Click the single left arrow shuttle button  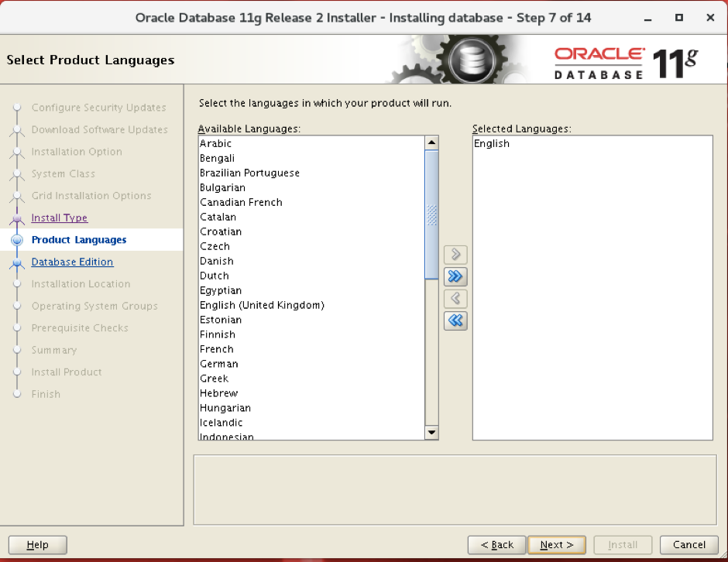tap(455, 298)
